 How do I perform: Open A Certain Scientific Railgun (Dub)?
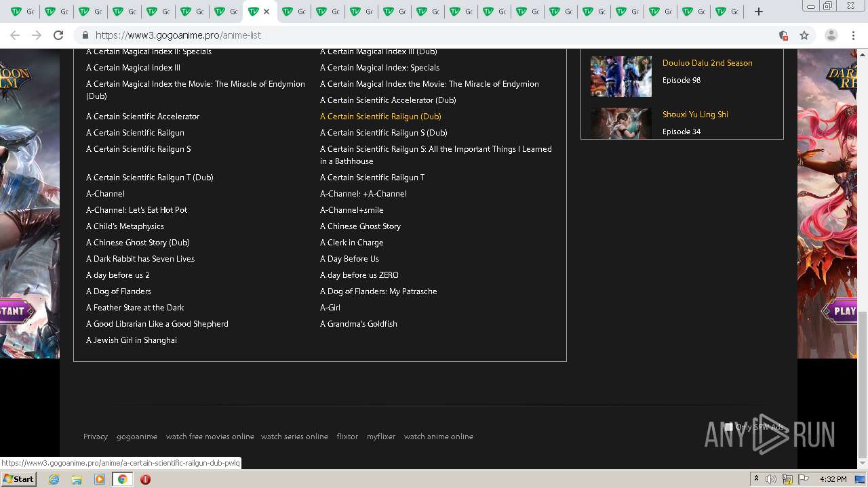tap(380, 117)
